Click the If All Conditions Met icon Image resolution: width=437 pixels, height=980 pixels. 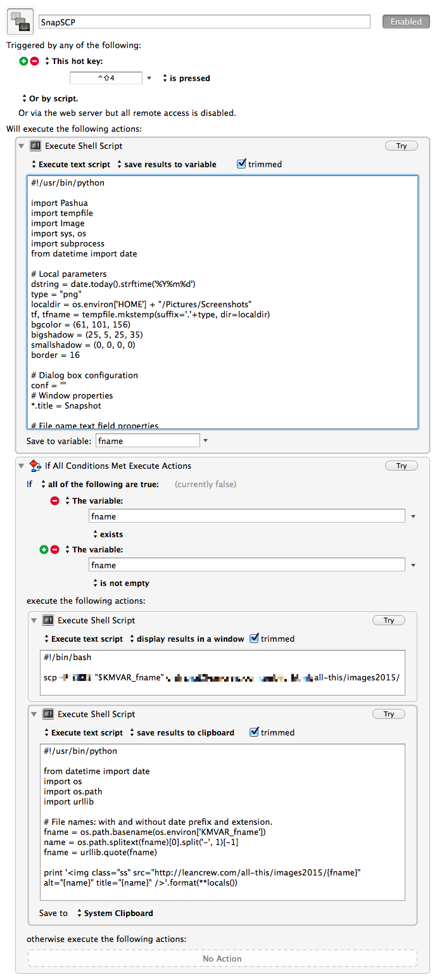pyautogui.click(x=35, y=466)
